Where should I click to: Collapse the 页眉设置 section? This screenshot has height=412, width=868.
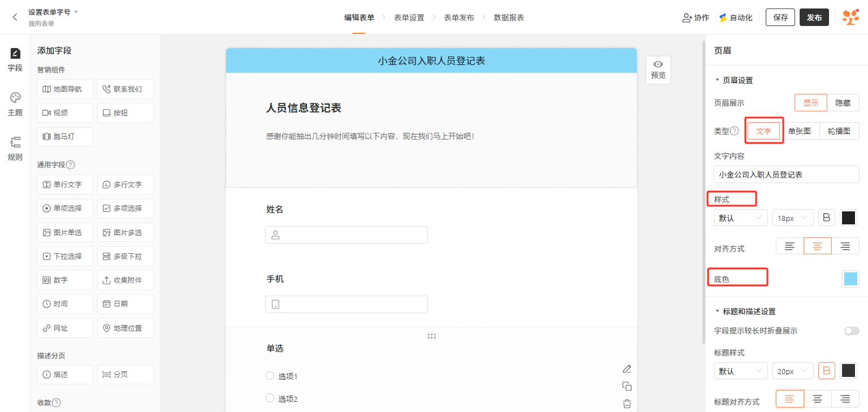coord(718,80)
